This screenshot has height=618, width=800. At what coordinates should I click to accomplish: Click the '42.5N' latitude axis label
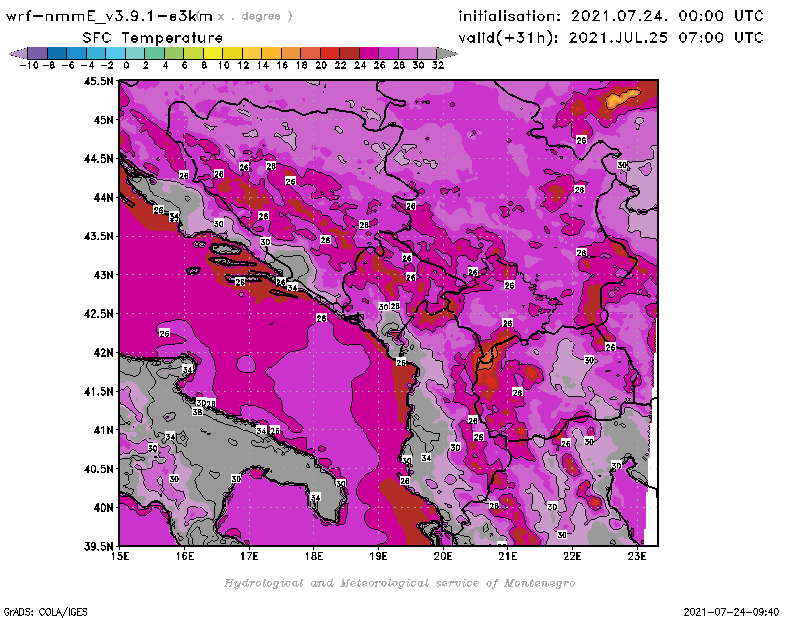click(x=98, y=314)
